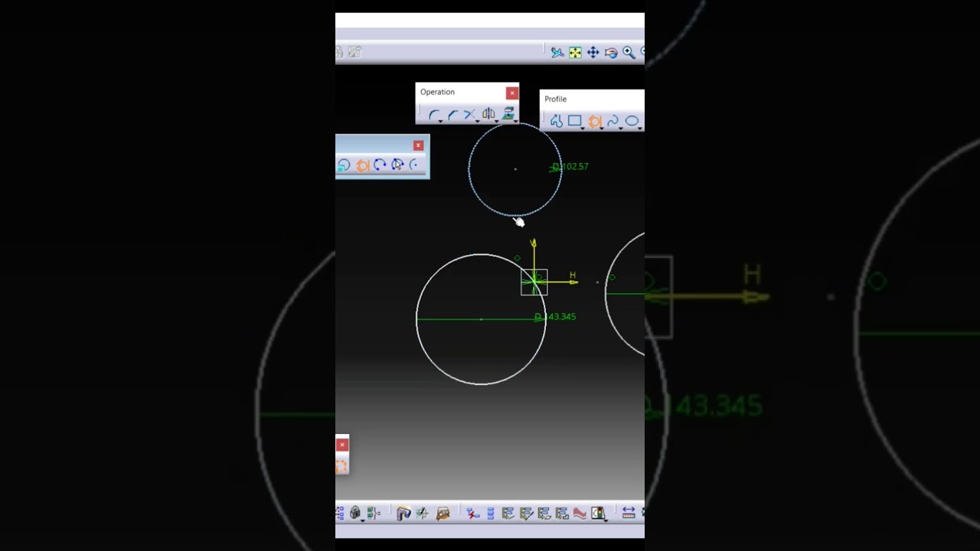Select the D 143.345 diameter dimension
Image resolution: width=980 pixels, height=551 pixels.
pos(555,317)
